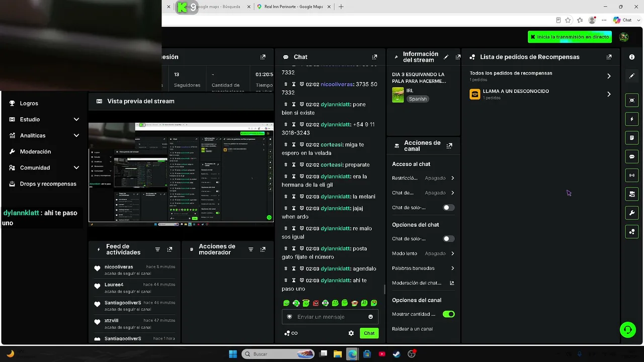Add page to favorites with star icon
The image size is (644, 362).
point(568,20)
